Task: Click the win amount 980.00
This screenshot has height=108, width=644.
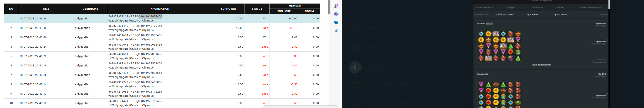Action: click(293, 19)
